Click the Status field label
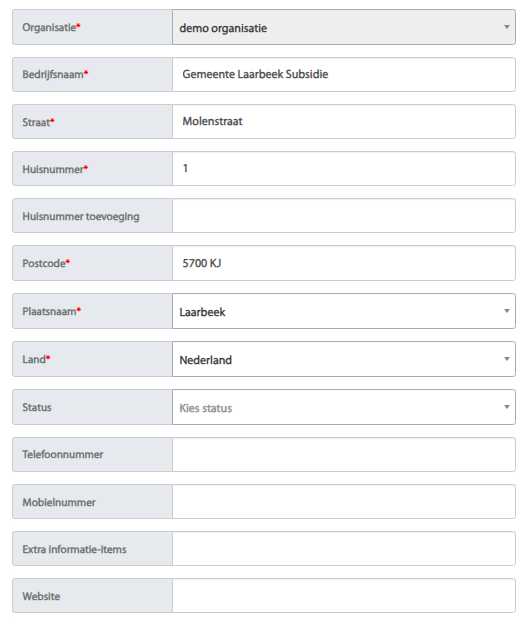 37,407
